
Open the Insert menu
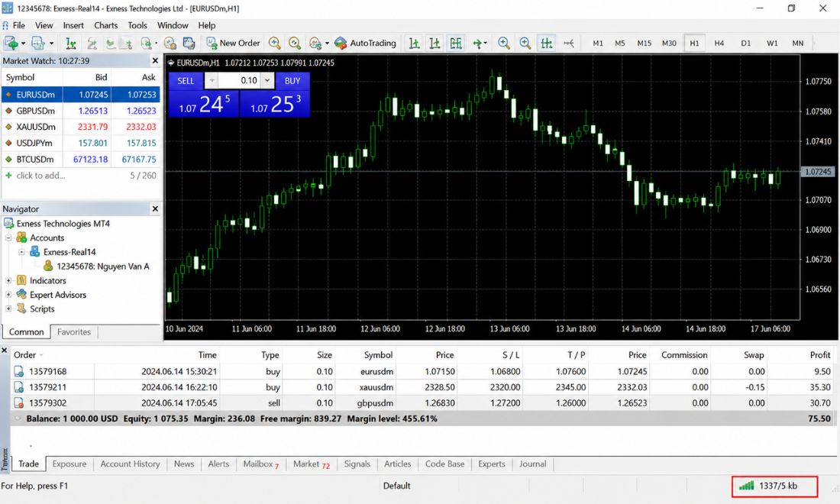(x=73, y=25)
